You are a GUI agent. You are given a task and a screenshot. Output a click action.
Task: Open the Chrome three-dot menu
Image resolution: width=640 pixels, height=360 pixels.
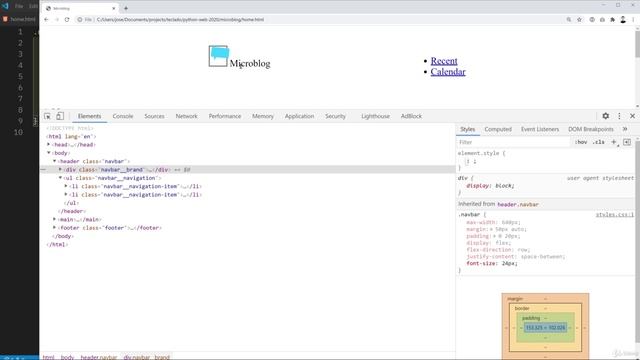[633, 20]
